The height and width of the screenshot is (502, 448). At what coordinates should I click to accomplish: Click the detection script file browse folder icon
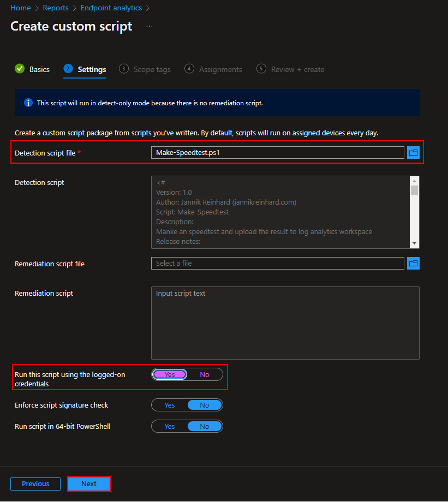[413, 153]
